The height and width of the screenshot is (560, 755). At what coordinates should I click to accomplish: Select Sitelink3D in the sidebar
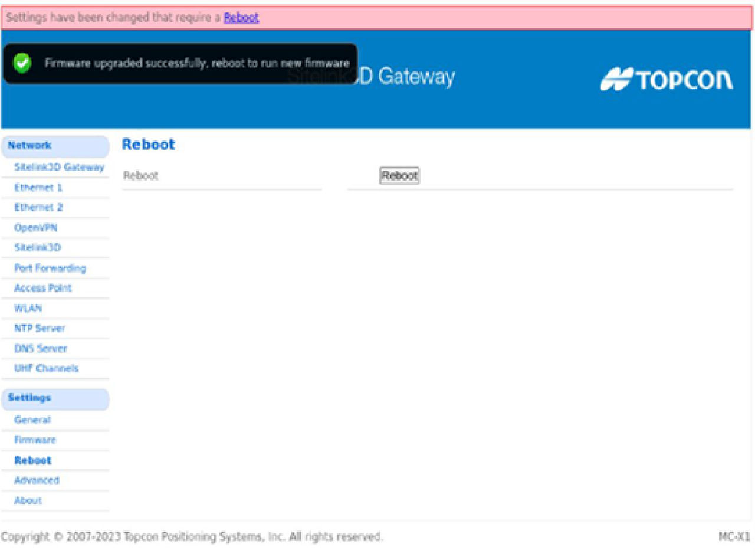[x=38, y=248]
